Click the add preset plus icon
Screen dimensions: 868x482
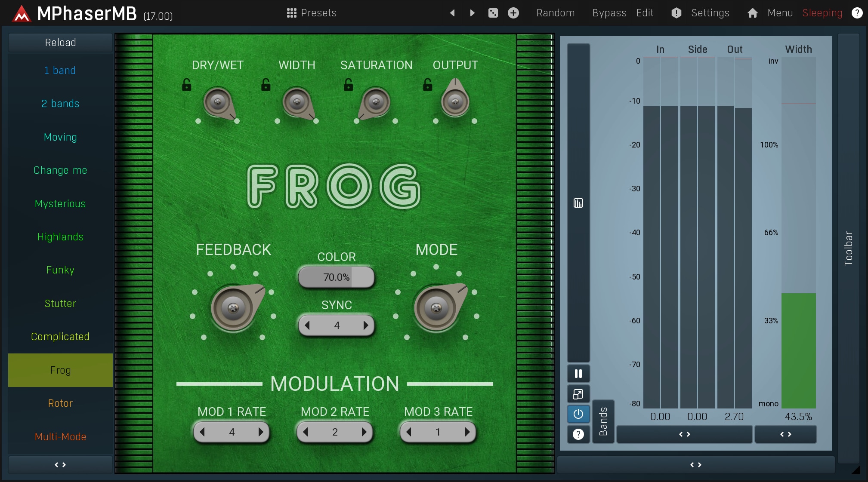tap(513, 13)
